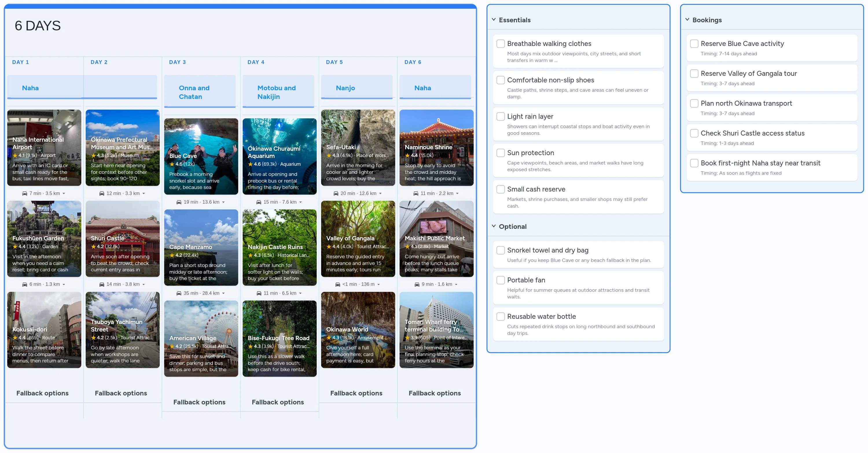This screenshot has height=453, width=868.
Task: Click car icon beside 35 min 28.4 km
Action: click(179, 293)
